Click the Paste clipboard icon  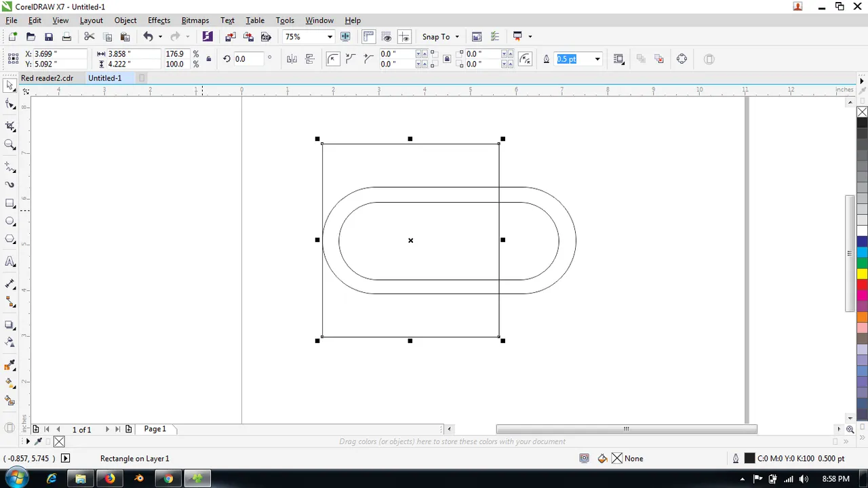[x=125, y=37]
